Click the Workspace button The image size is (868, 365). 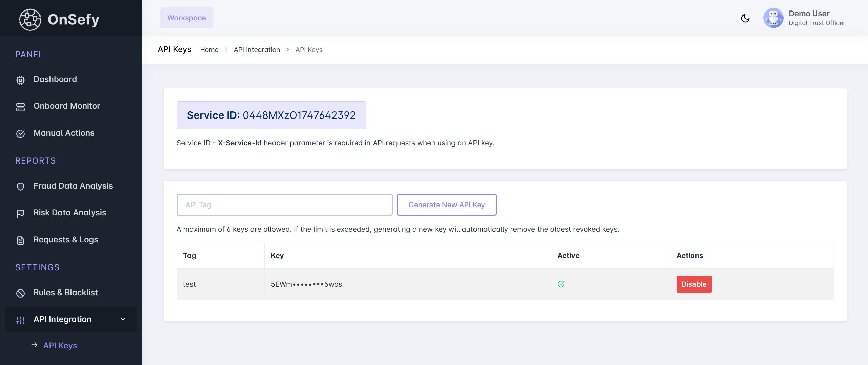tap(186, 18)
